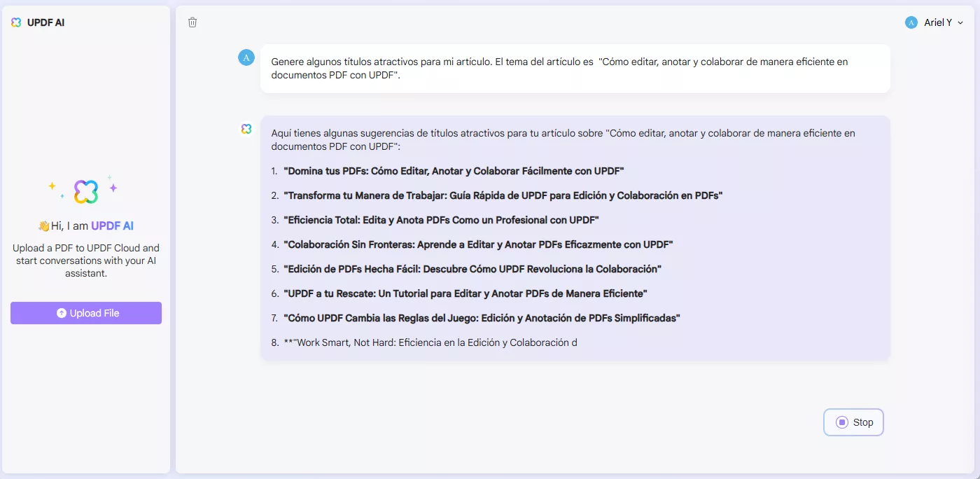Viewport: 980px width, 479px height.
Task: Click title 3 "Eficiencia Total" line
Action: point(441,220)
